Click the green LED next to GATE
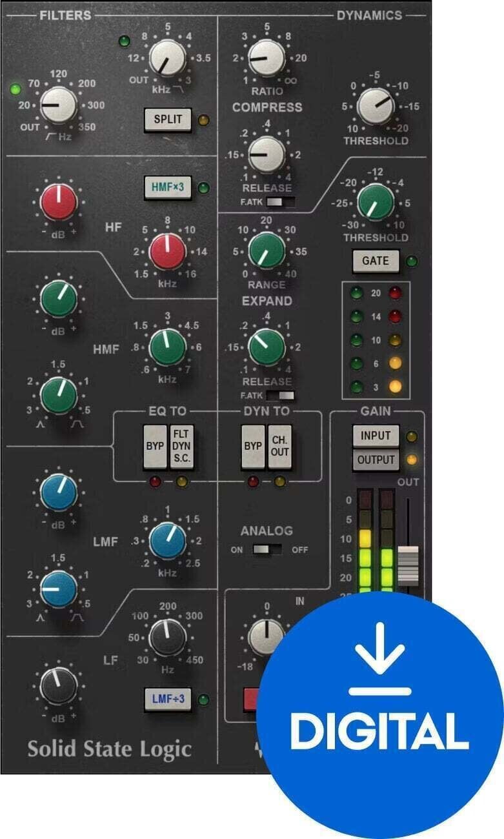 point(413,261)
